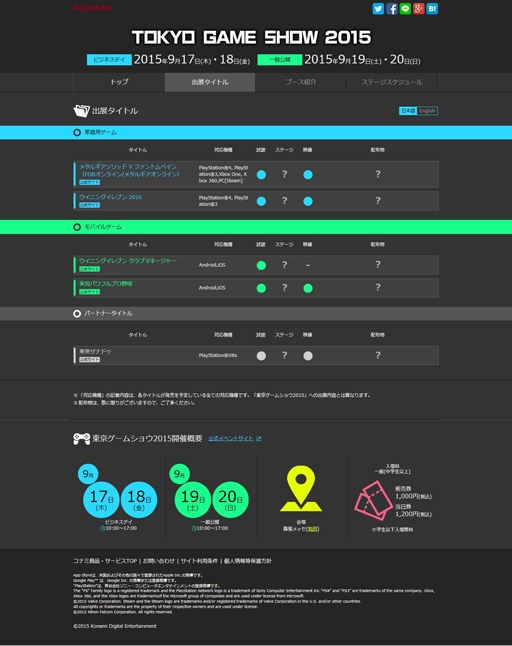This screenshot has height=646, width=512.
Task: Open メタルギアソリッド V ファントムペイン title link
Action: pos(129,170)
